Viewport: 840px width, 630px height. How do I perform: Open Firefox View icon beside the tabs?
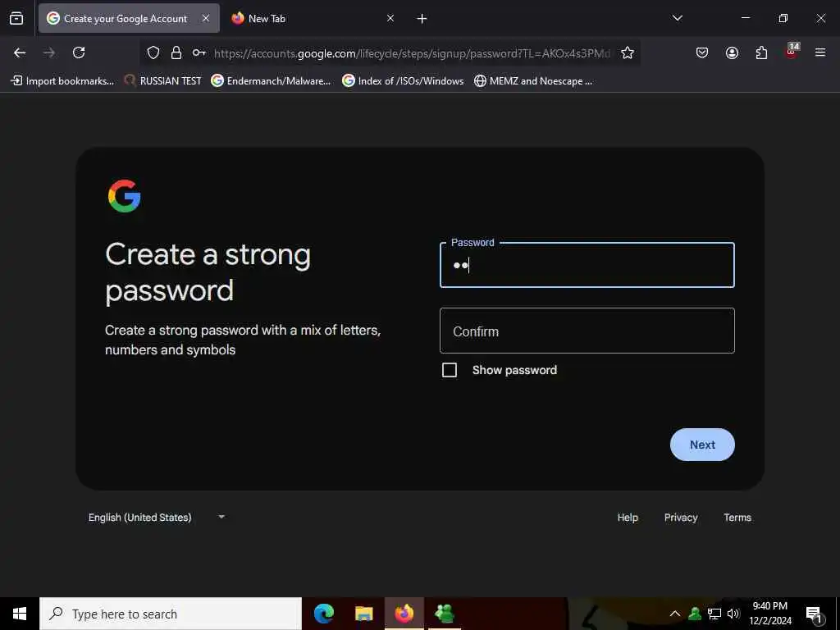[x=16, y=18]
